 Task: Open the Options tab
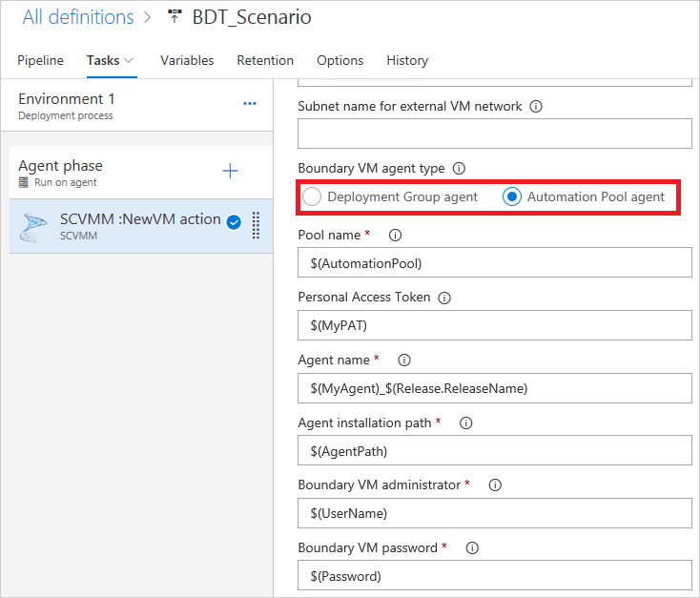[340, 60]
